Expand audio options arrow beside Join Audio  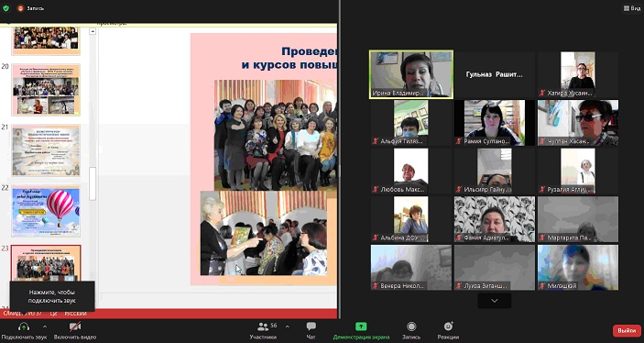(45, 326)
